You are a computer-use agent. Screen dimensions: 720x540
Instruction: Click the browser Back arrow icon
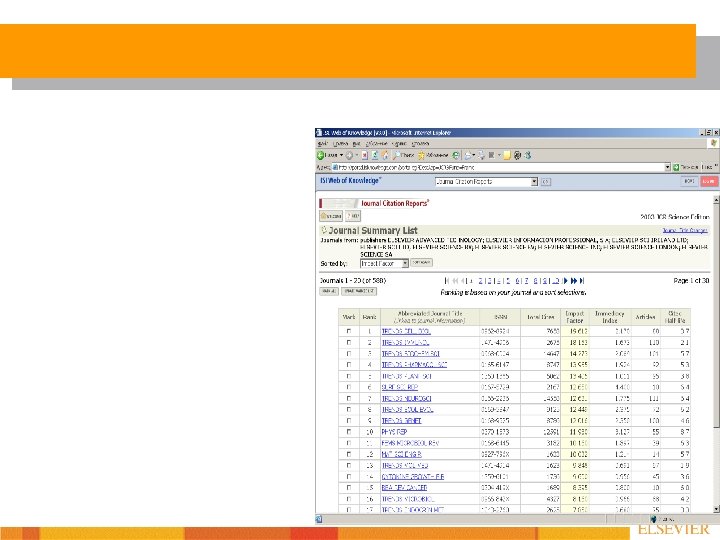click(x=320, y=155)
